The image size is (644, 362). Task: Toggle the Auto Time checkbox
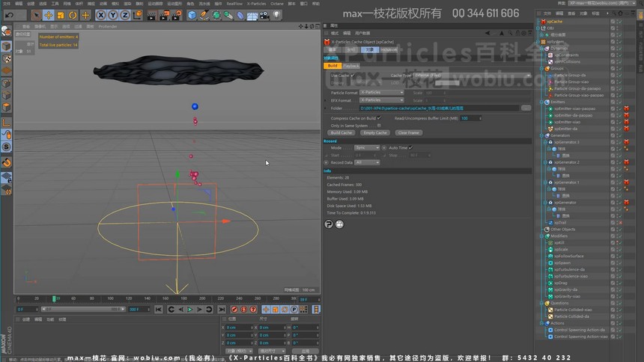point(410,147)
